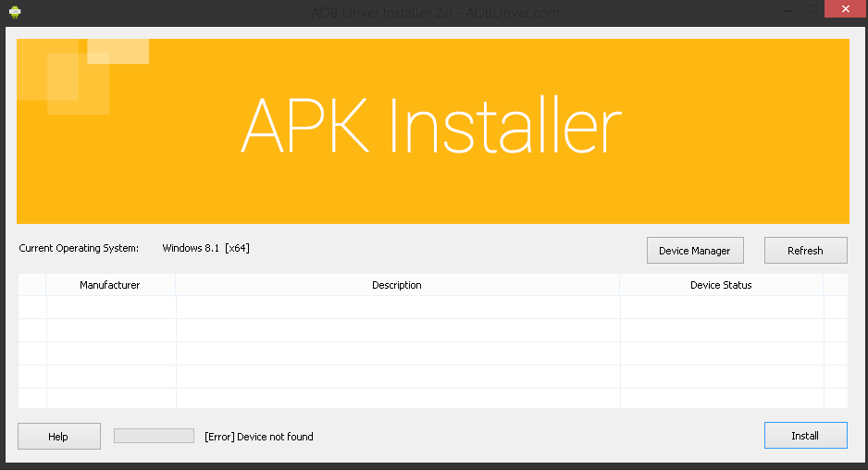Click the Current Operating System label

[79, 248]
